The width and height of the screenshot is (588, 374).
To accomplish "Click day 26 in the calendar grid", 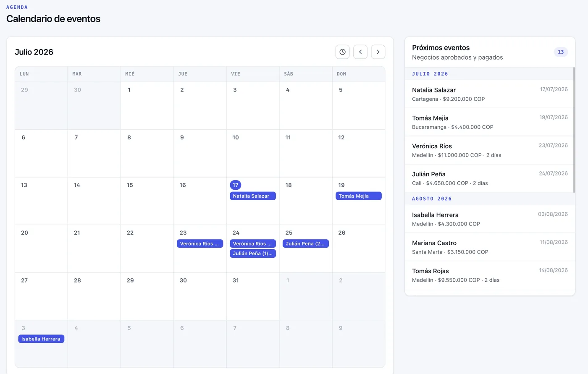I will click(x=359, y=248).
